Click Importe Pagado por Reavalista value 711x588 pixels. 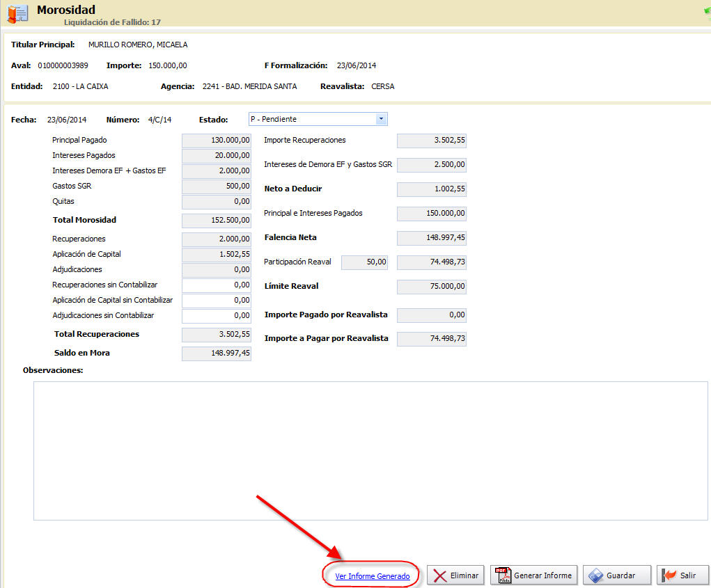pos(432,315)
